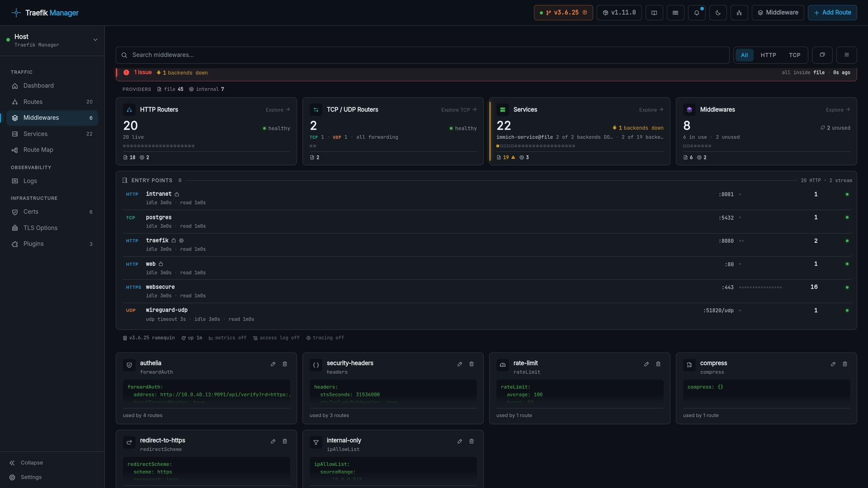Select the wireguard-udp entry point row
This screenshot has height=488, width=868.
(x=486, y=314)
